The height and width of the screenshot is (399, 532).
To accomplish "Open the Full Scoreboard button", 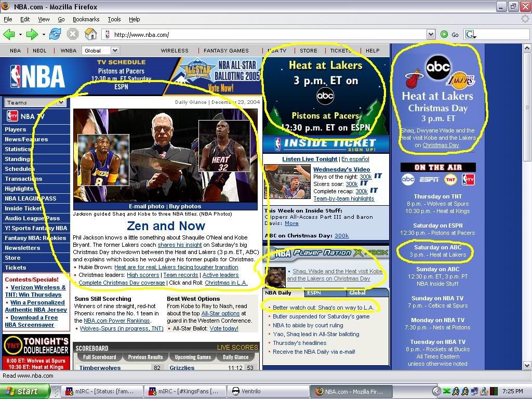I will 99,357.
